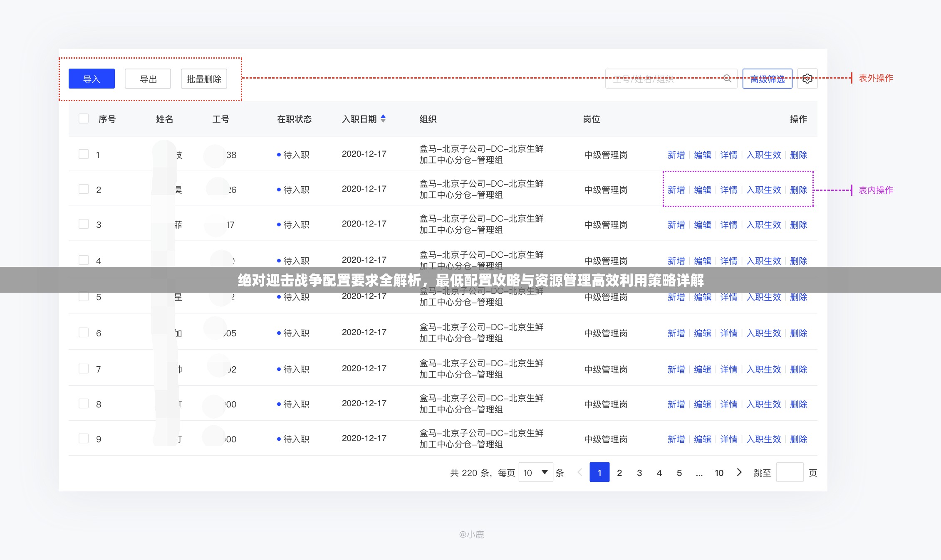Click 删除 in row 2
Viewport: 941px width, 560px height.
pyautogui.click(x=798, y=190)
